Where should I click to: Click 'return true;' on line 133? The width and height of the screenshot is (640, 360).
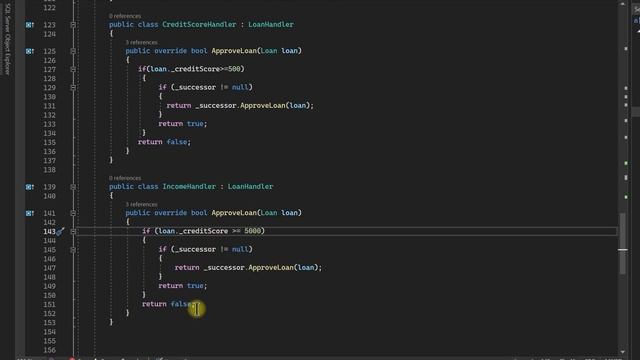coord(183,124)
